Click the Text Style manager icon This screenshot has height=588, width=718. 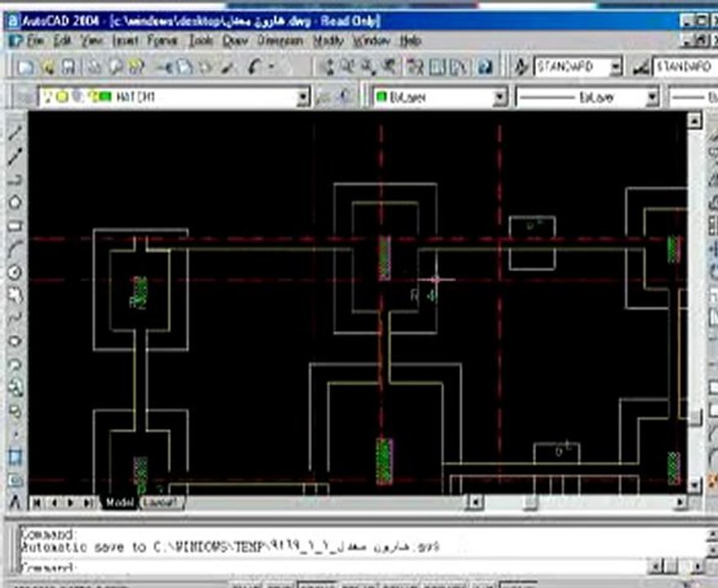click(x=520, y=67)
